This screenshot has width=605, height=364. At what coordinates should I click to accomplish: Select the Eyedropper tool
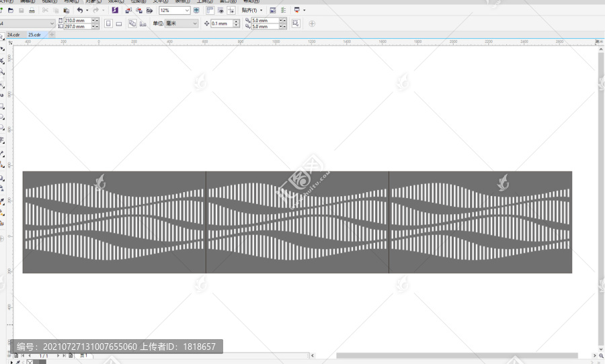[2, 201]
